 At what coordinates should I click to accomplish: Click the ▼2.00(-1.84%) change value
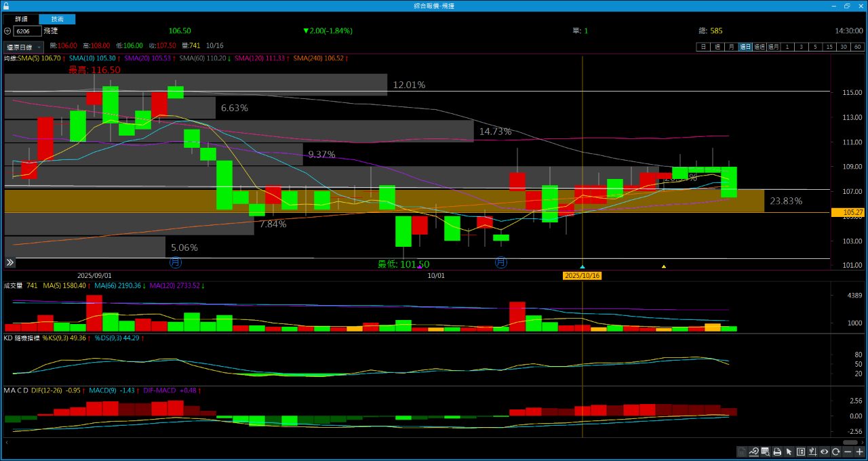click(x=328, y=31)
